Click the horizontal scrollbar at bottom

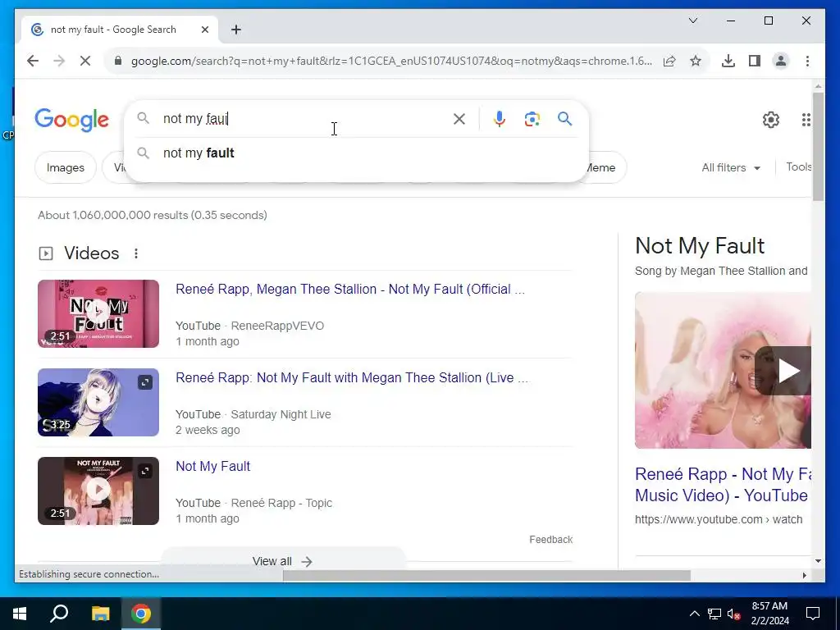point(486,576)
